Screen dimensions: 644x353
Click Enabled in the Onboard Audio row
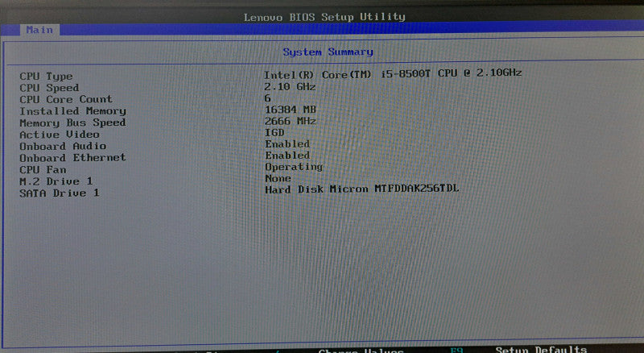click(x=287, y=144)
